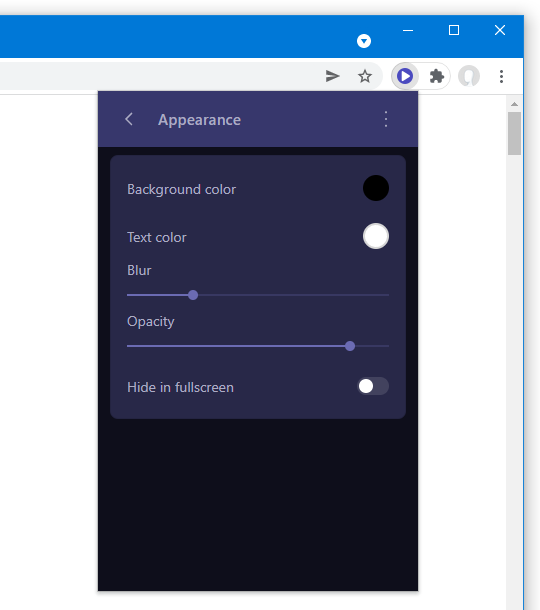Open the Extensions puzzle piece menu
This screenshot has height=610, width=540.
437,76
